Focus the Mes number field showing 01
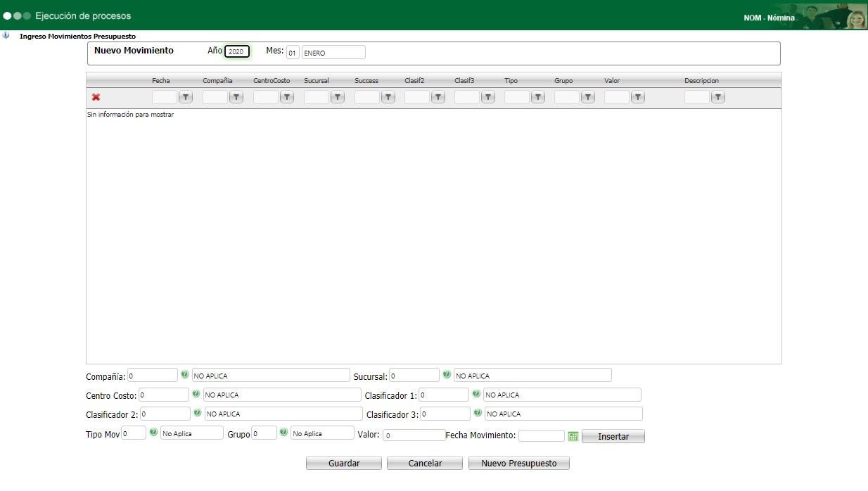 (293, 52)
